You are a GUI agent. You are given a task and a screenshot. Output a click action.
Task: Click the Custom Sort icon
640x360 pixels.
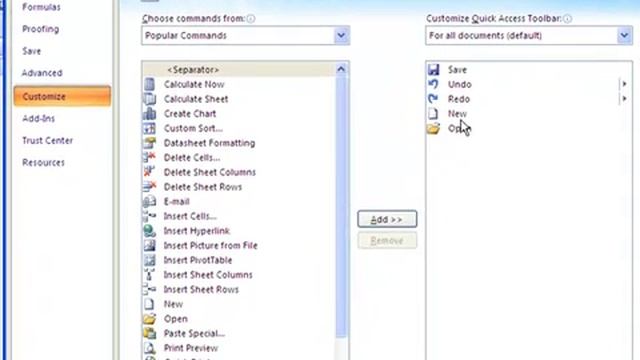tap(149, 128)
